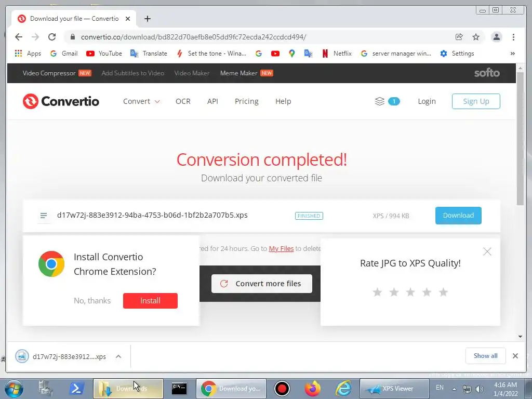This screenshot has width=532, height=399.
Task: Bookmark this page with the star icon
Action: click(476, 37)
